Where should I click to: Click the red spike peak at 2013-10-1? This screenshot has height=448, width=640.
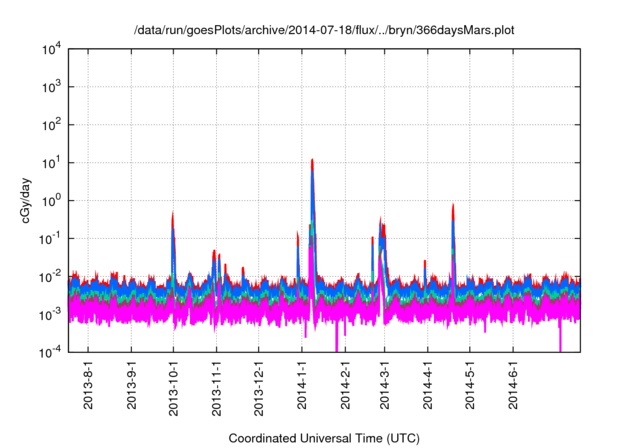tap(173, 213)
